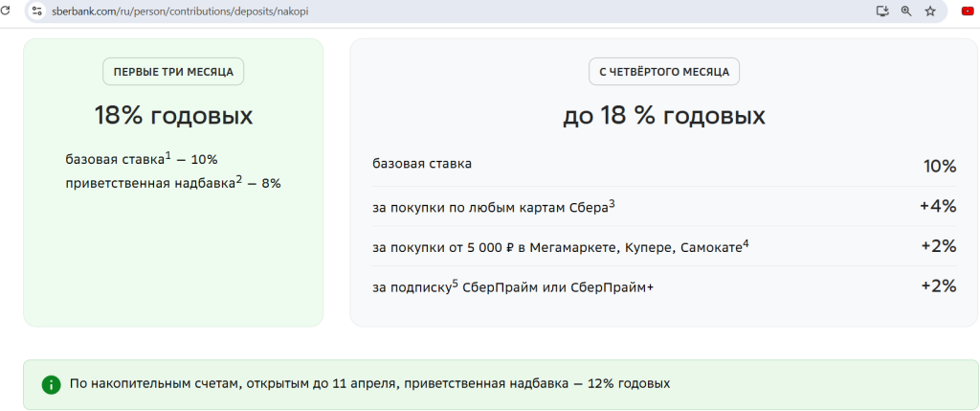Viewport: 980px width, 411px height.
Task: Click the +4% value for Сбер cards purchases
Action: (938, 206)
